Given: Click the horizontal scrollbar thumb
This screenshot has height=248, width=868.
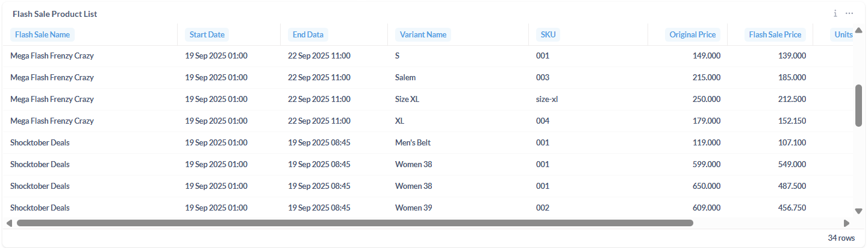Looking at the screenshot, I should point(355,223).
